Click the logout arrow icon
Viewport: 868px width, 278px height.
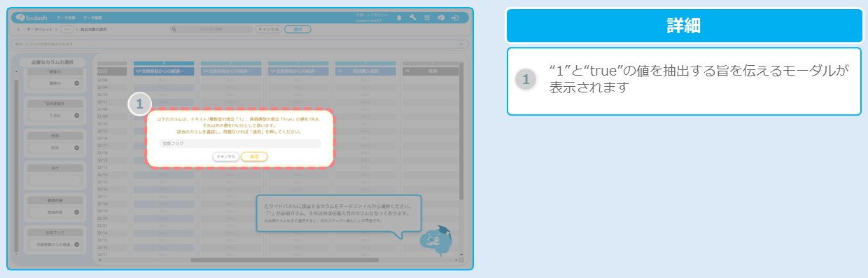click(x=455, y=18)
